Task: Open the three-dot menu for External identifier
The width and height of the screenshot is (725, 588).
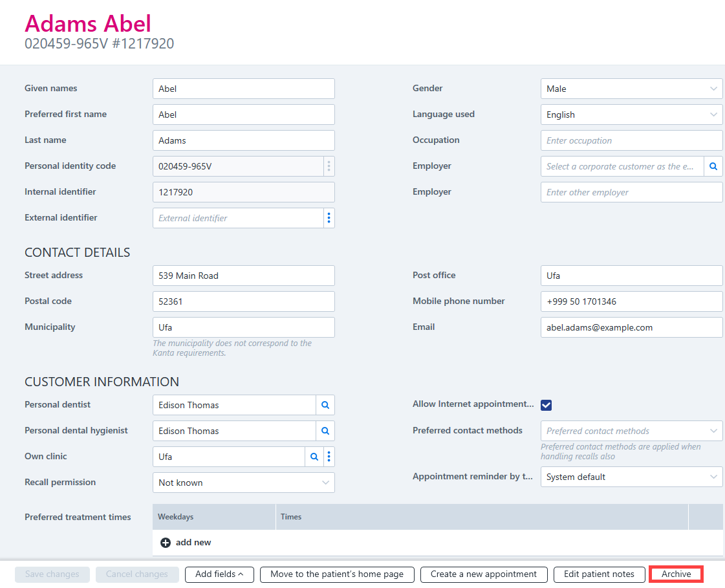Action: [329, 218]
